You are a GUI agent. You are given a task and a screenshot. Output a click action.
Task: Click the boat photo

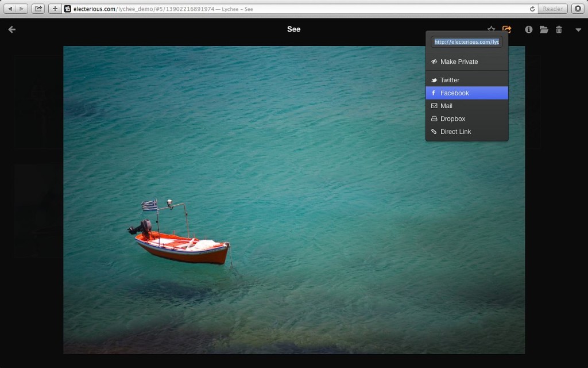pyautogui.click(x=294, y=200)
